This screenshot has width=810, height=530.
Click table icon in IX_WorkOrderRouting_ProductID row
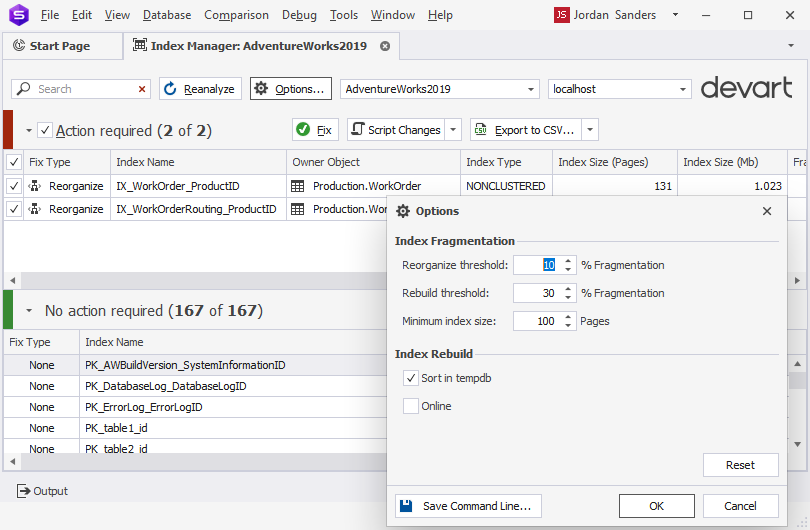point(298,209)
